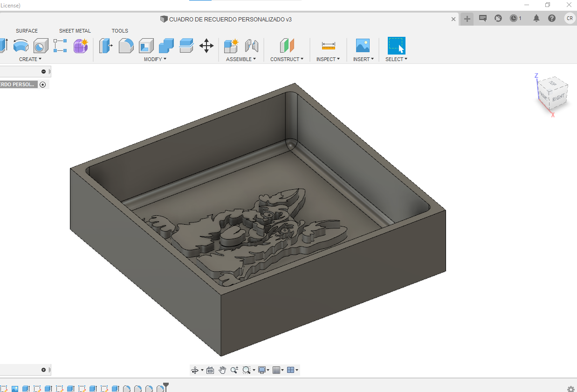Click the TOP face of the ViewCube

tap(553, 83)
